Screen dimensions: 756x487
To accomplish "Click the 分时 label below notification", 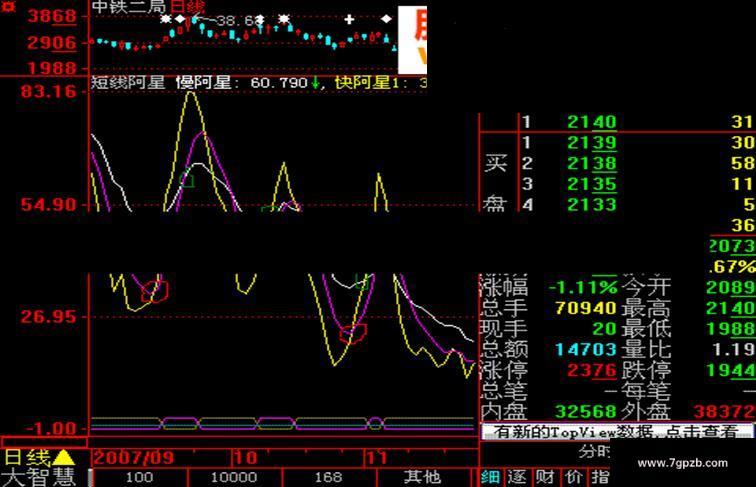I will click(594, 452).
